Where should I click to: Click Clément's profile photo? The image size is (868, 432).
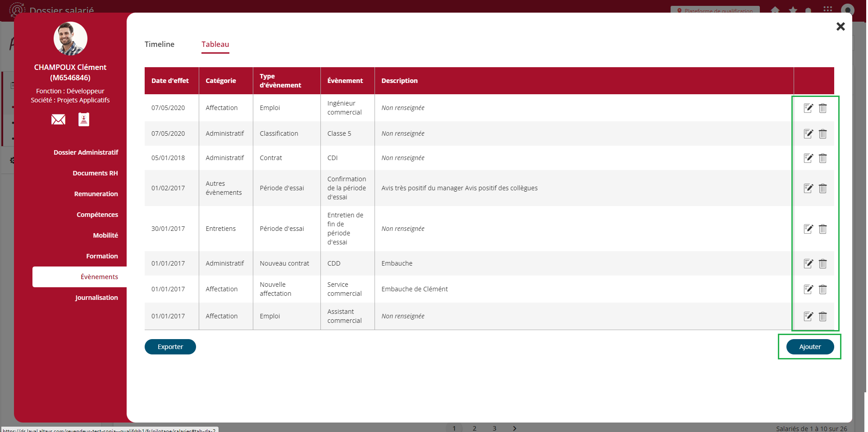70,39
